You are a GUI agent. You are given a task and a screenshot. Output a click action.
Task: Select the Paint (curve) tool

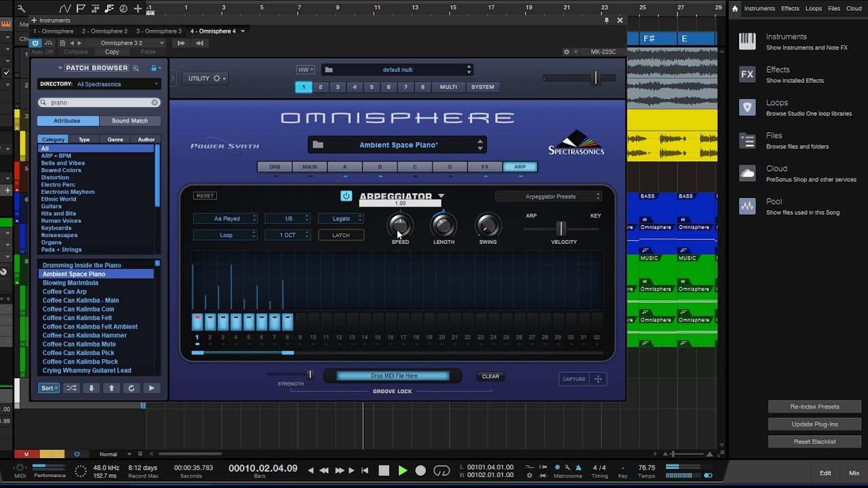click(66, 8)
